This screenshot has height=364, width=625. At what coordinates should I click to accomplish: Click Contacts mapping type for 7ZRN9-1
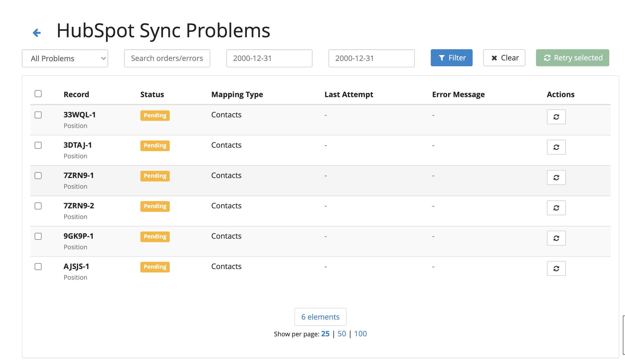(x=226, y=175)
